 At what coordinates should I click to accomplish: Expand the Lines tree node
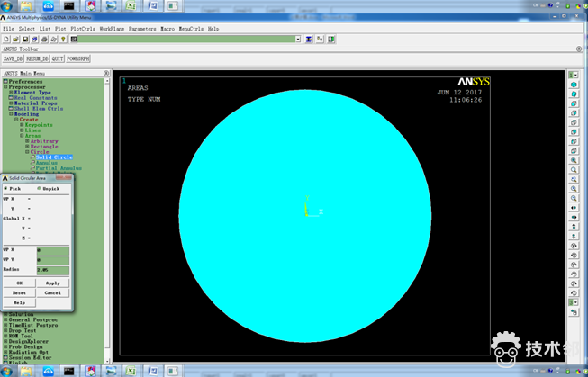(22, 130)
